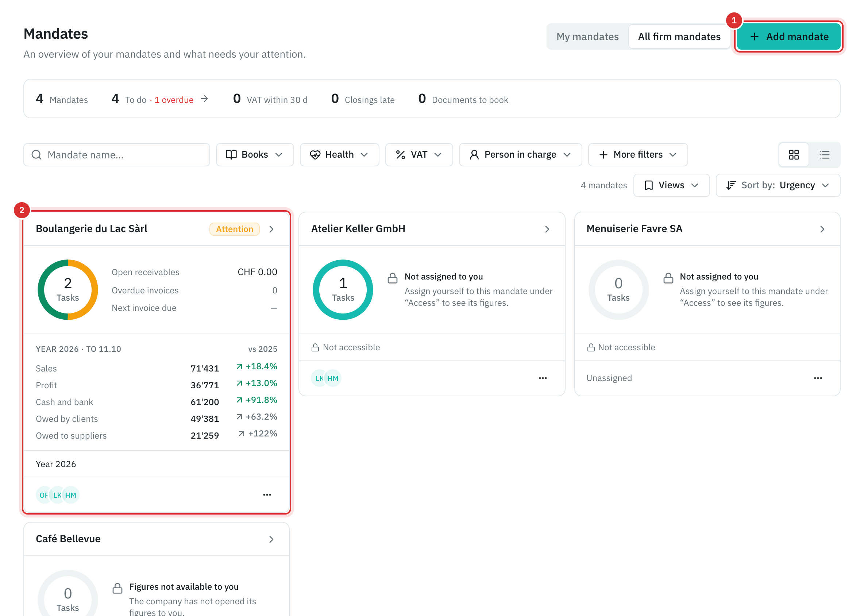Click the '1 overdue' text
Image resolution: width=864 pixels, height=616 pixels.
(x=174, y=100)
